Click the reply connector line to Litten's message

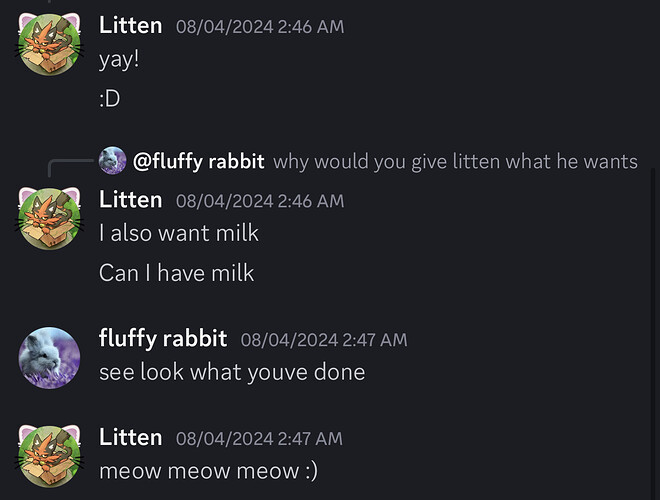pos(69,168)
